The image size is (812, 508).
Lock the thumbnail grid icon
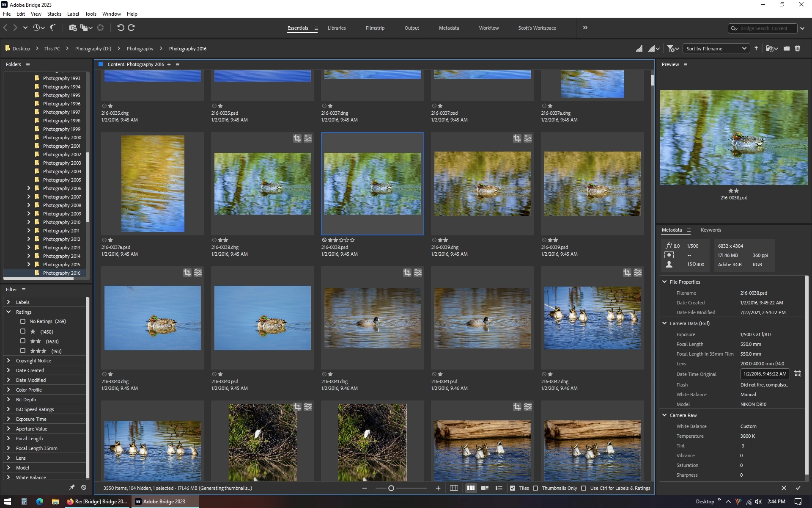pos(454,488)
